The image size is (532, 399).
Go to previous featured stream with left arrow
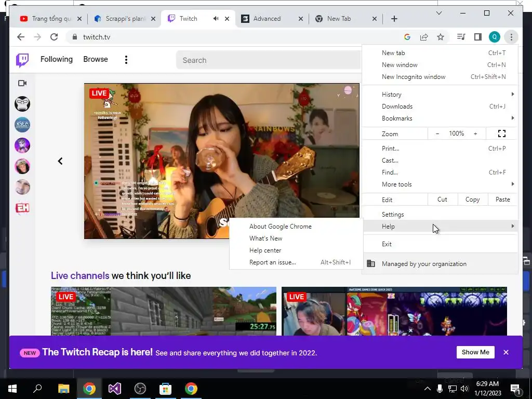[60, 161]
